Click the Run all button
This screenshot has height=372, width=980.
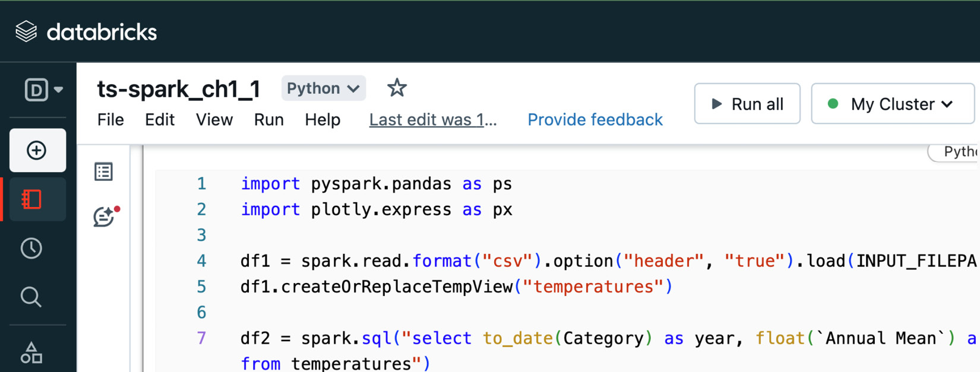coord(747,104)
